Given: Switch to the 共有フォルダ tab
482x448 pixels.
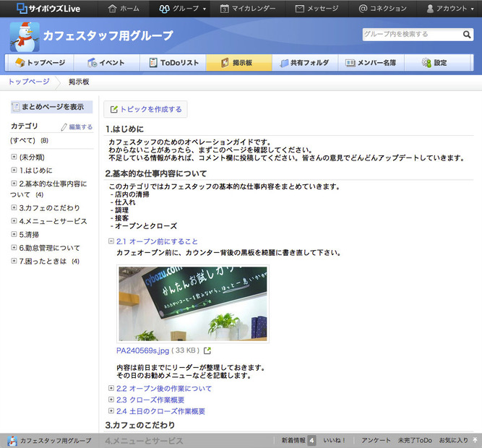Looking at the screenshot, I should 304,63.
